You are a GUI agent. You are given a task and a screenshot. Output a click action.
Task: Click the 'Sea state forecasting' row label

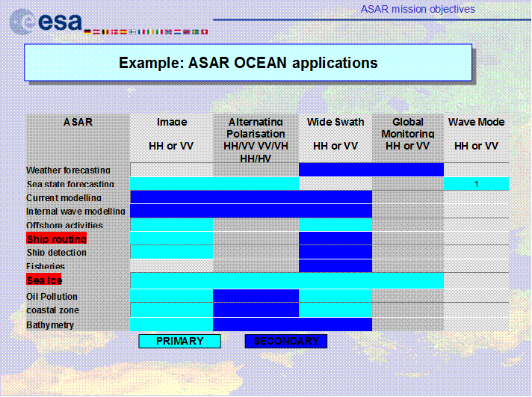click(x=70, y=184)
